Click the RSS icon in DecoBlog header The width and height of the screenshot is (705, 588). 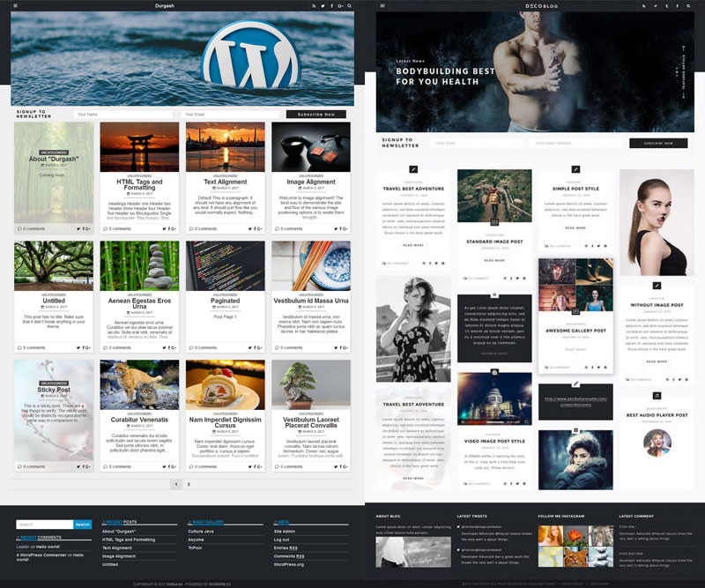[x=644, y=6]
